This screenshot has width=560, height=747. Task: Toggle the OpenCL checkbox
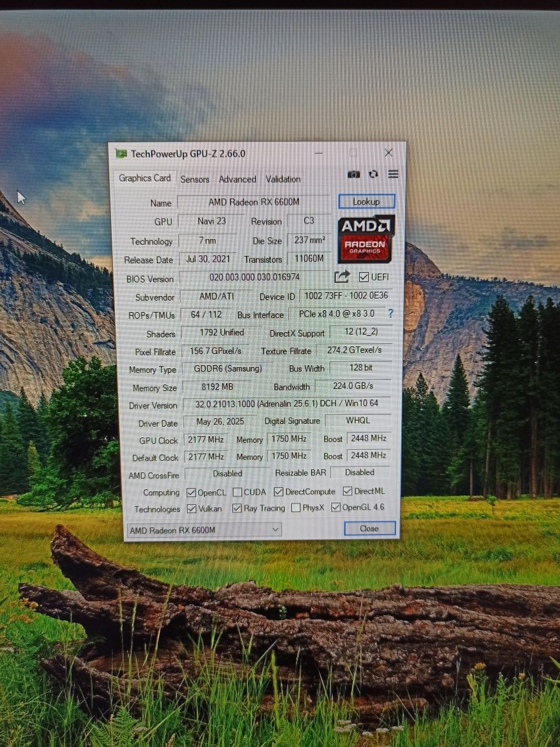point(191,492)
